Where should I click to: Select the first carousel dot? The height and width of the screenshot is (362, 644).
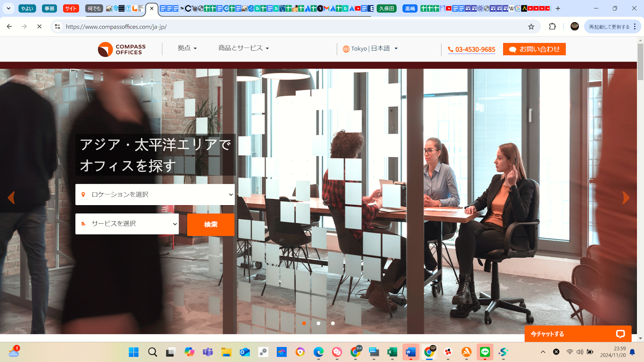click(x=304, y=323)
